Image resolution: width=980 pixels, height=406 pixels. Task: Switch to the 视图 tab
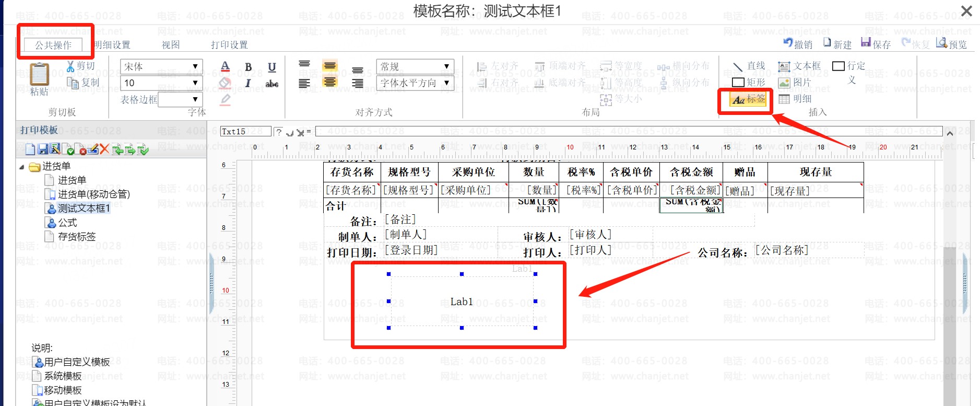tap(171, 45)
